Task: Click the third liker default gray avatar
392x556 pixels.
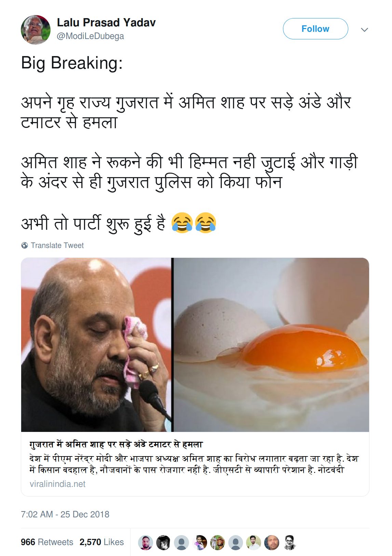Action: (x=181, y=542)
